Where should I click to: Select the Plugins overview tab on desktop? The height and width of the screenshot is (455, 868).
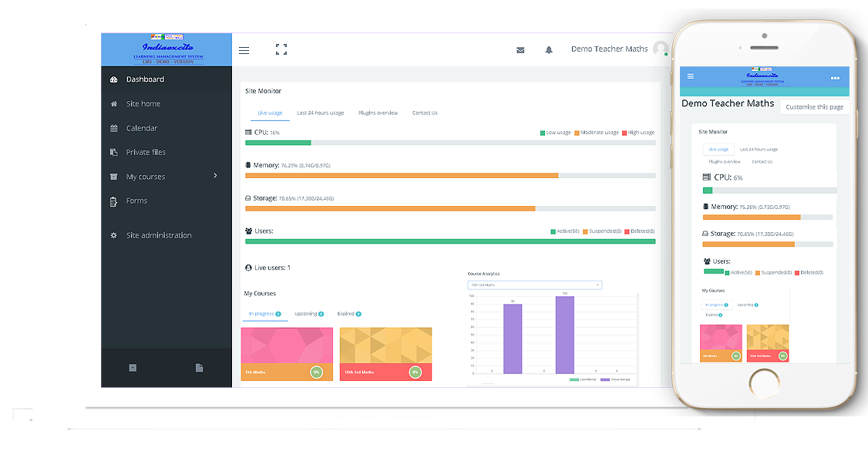tap(378, 113)
